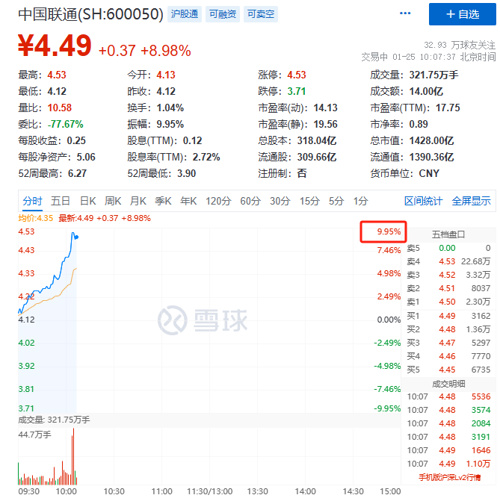This screenshot has height=501, width=500.
Task: Click the 可卖空 tag
Action: (261, 14)
